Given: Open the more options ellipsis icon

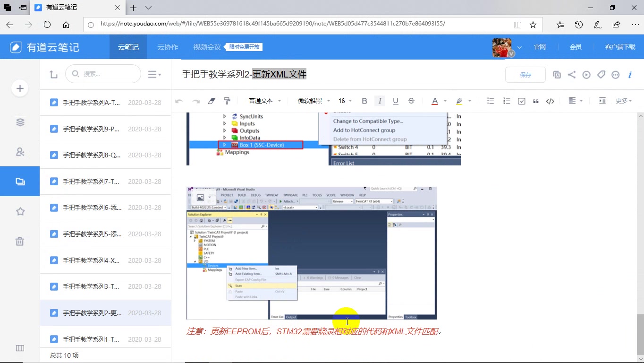Looking at the screenshot, I should pos(615,75).
